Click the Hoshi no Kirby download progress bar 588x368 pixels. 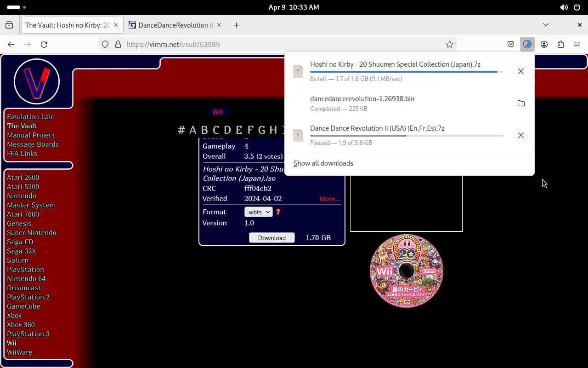click(407, 72)
